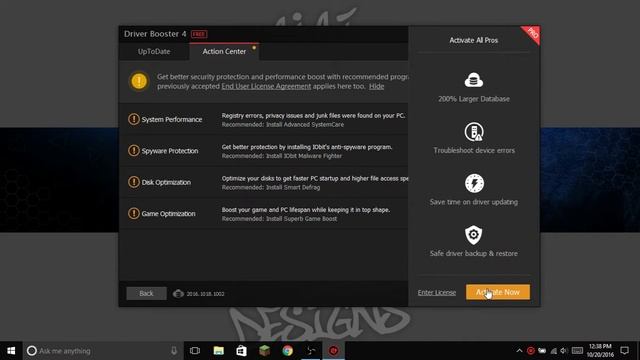Click the yellow exclamation notice icon
This screenshot has width=640, height=360.
click(x=139, y=81)
